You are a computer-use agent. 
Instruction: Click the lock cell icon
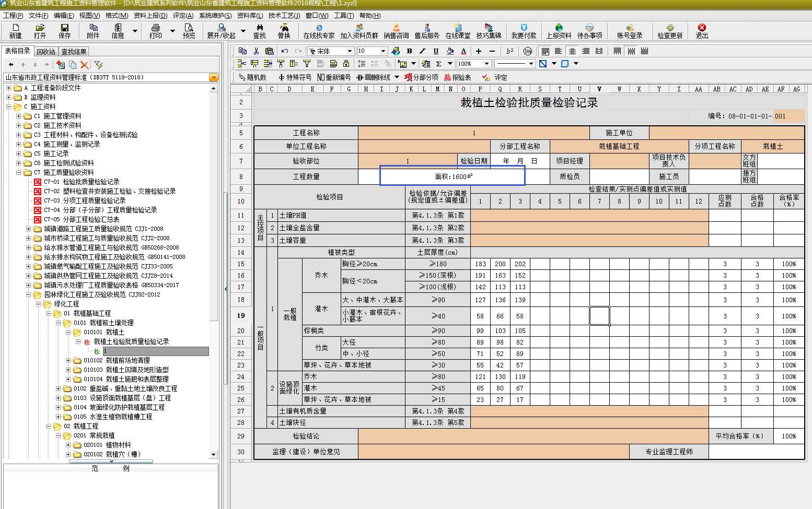pos(346,64)
